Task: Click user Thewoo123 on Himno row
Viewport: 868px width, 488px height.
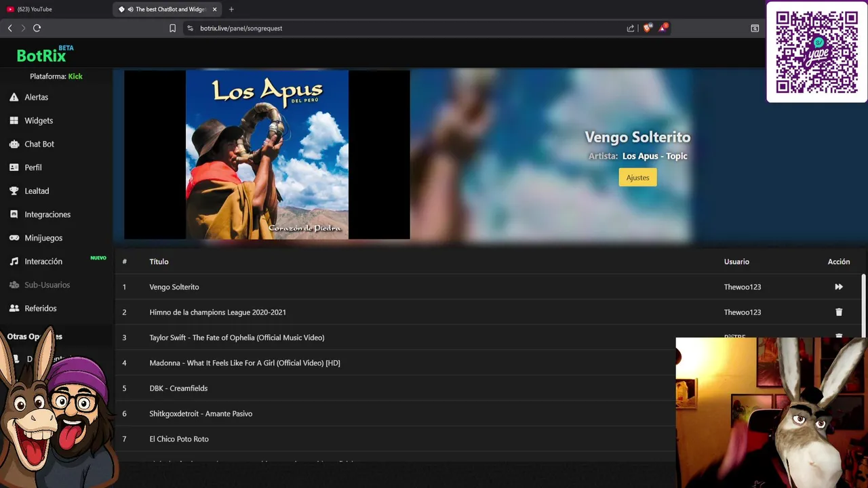Action: (x=742, y=312)
